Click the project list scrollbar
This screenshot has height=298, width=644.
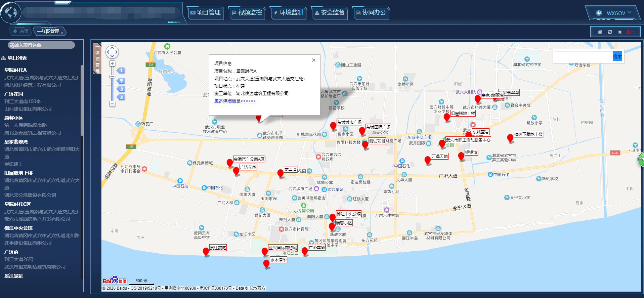82,100
